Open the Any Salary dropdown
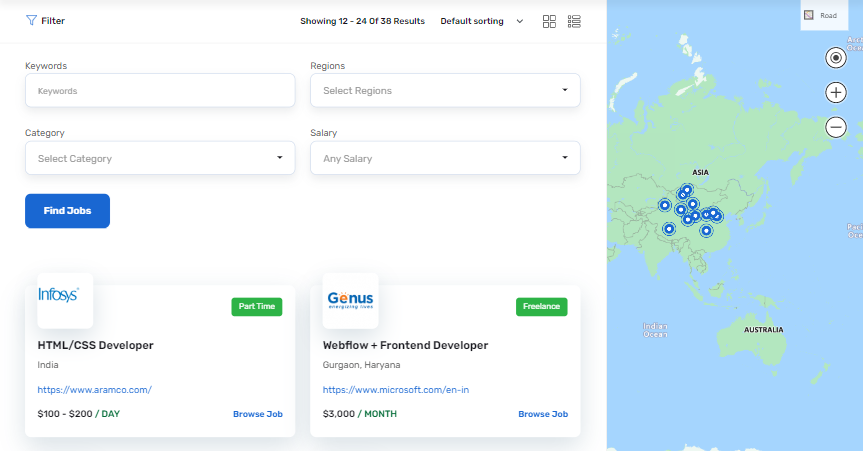863x451 pixels. [x=445, y=158]
